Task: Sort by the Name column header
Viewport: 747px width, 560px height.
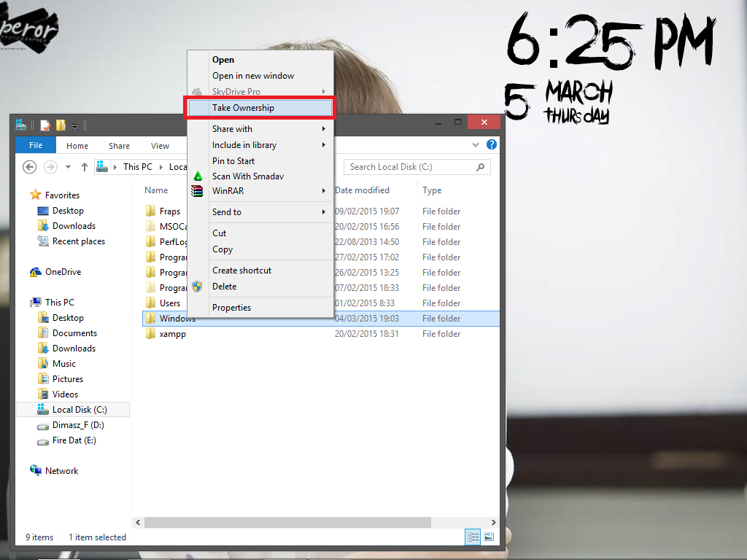Action: coord(156,190)
